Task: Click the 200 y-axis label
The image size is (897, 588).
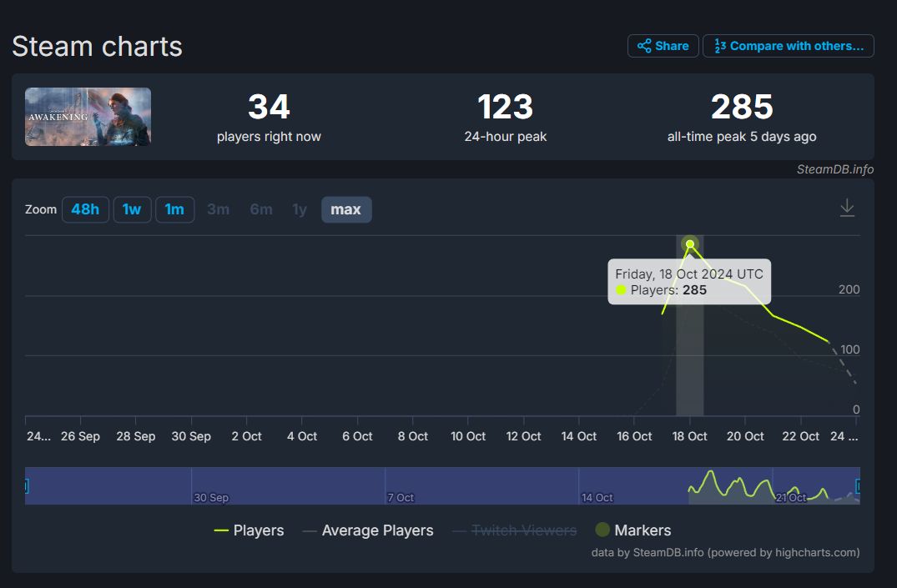Action: click(x=849, y=289)
